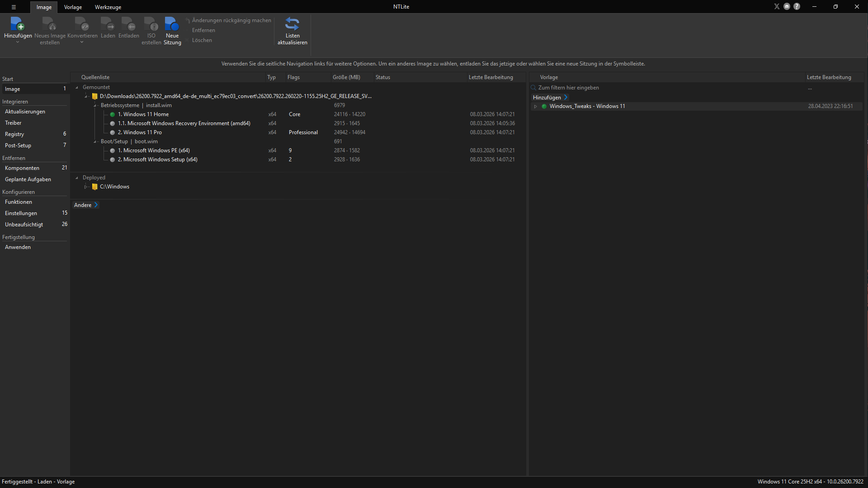This screenshot has width=868, height=488.
Task: Open the hamburger menu icon
Action: pos(14,7)
